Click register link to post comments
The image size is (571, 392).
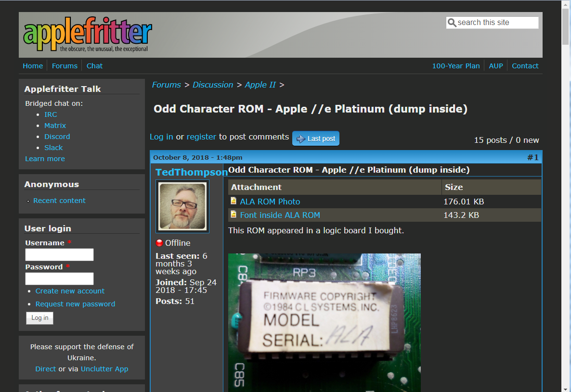click(201, 137)
